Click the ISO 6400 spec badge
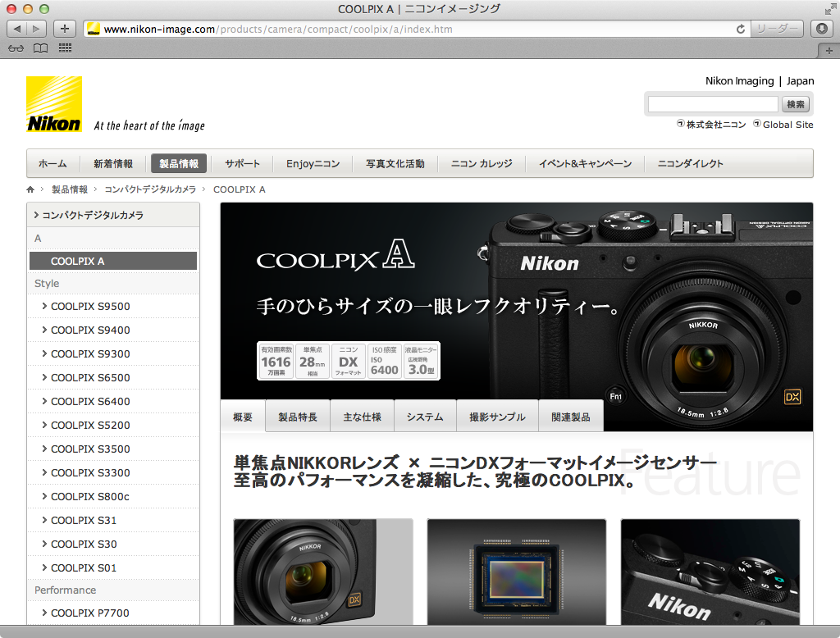 [x=385, y=361]
